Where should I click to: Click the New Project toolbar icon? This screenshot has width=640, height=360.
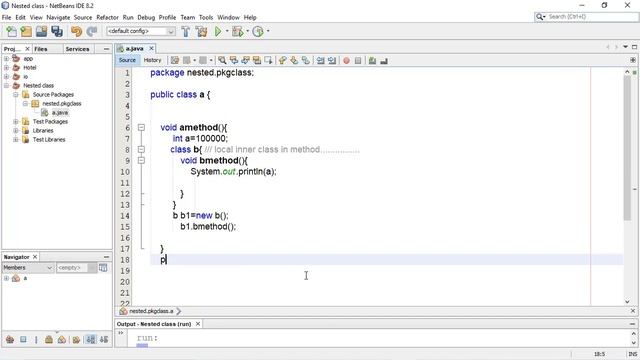click(26, 31)
